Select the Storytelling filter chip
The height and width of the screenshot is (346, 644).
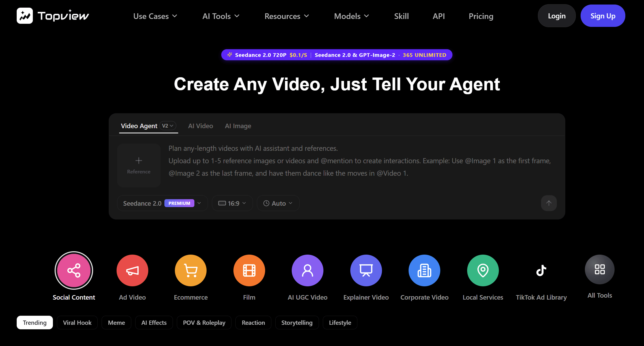click(297, 323)
